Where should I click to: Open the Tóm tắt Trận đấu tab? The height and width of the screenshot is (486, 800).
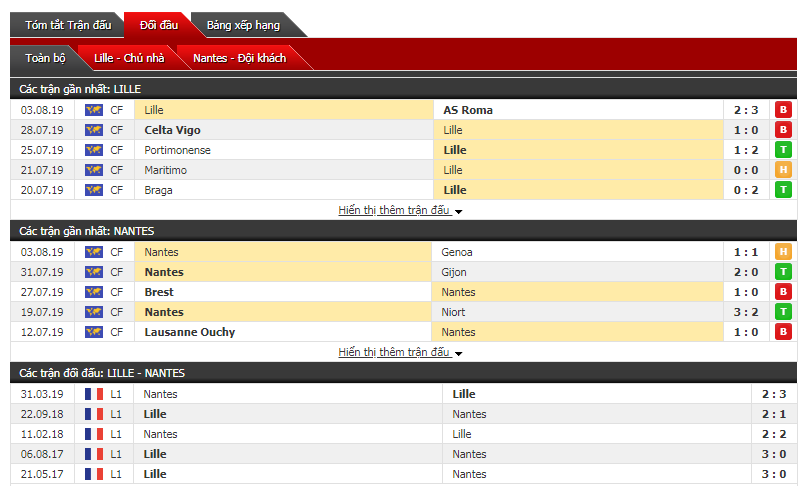click(68, 25)
